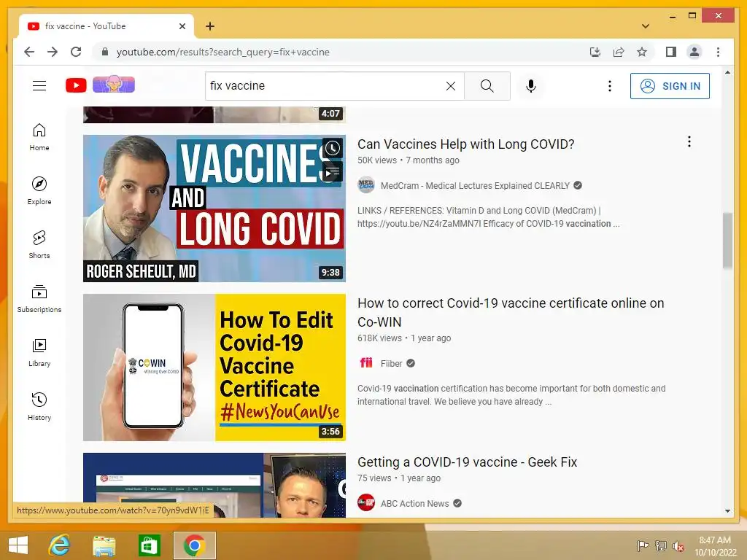The height and width of the screenshot is (560, 747).
Task: Click the YouTube logo
Action: coord(76,85)
